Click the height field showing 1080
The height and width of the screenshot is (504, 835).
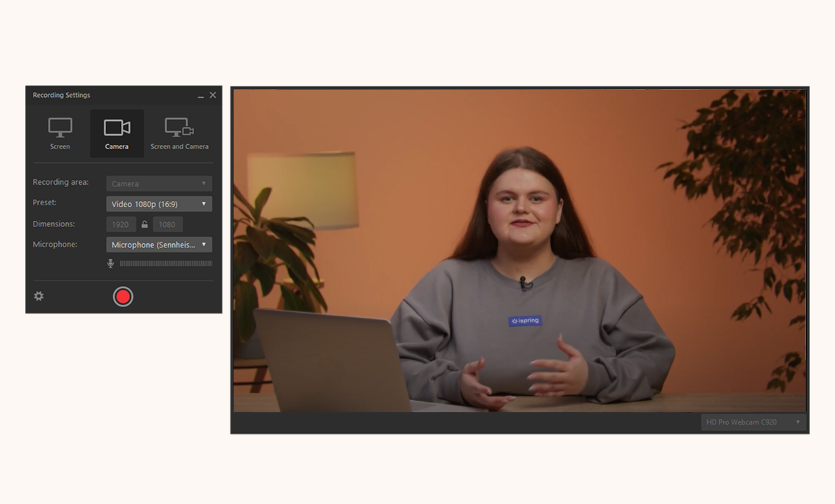167,225
